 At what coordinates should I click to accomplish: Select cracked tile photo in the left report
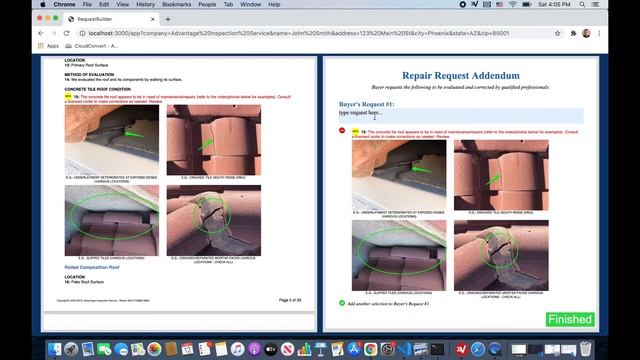pyautogui.click(x=214, y=140)
